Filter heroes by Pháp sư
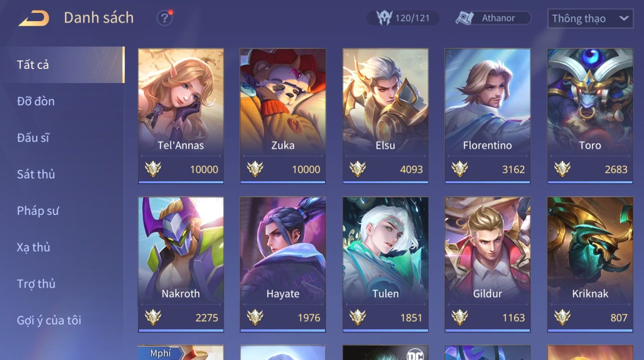The width and height of the screenshot is (644, 360). point(38,211)
